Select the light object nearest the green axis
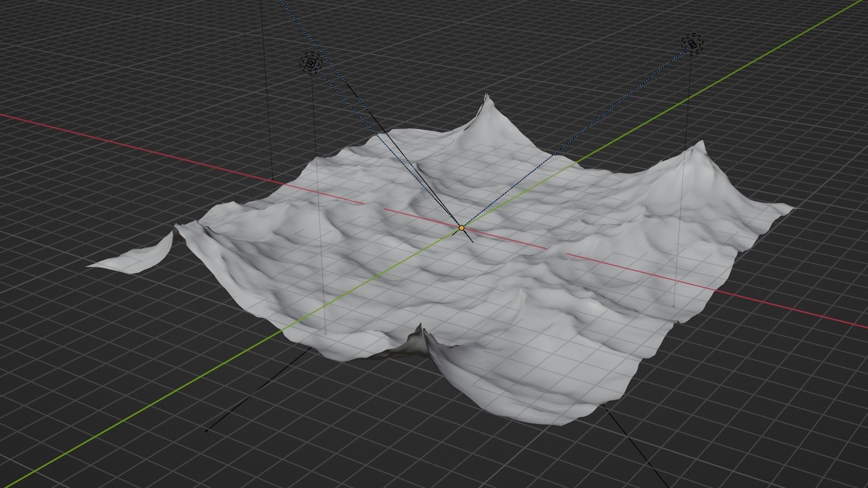 pos(692,44)
